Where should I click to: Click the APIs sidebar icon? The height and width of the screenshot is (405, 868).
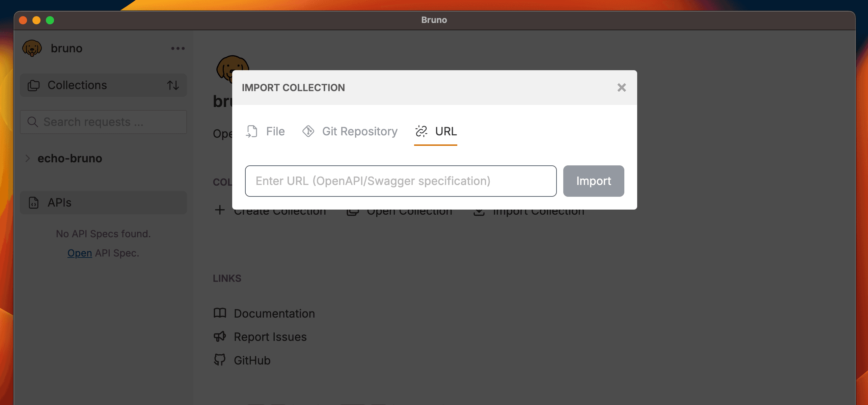tap(34, 202)
